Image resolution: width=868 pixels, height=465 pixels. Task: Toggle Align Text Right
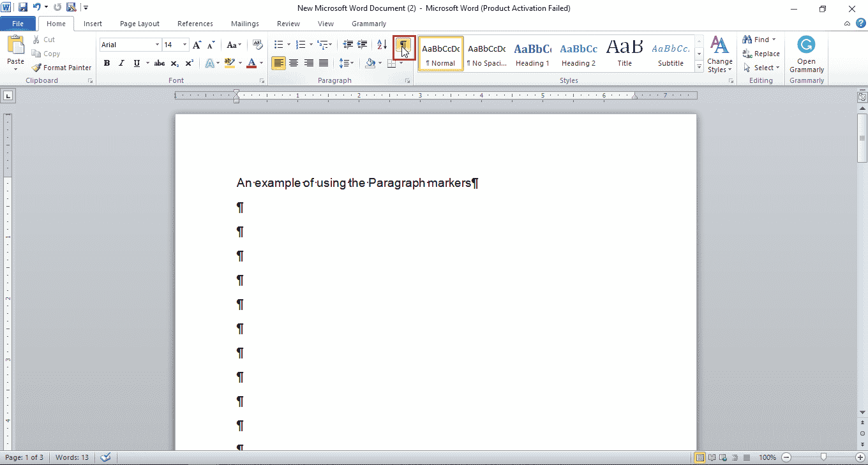pos(309,63)
